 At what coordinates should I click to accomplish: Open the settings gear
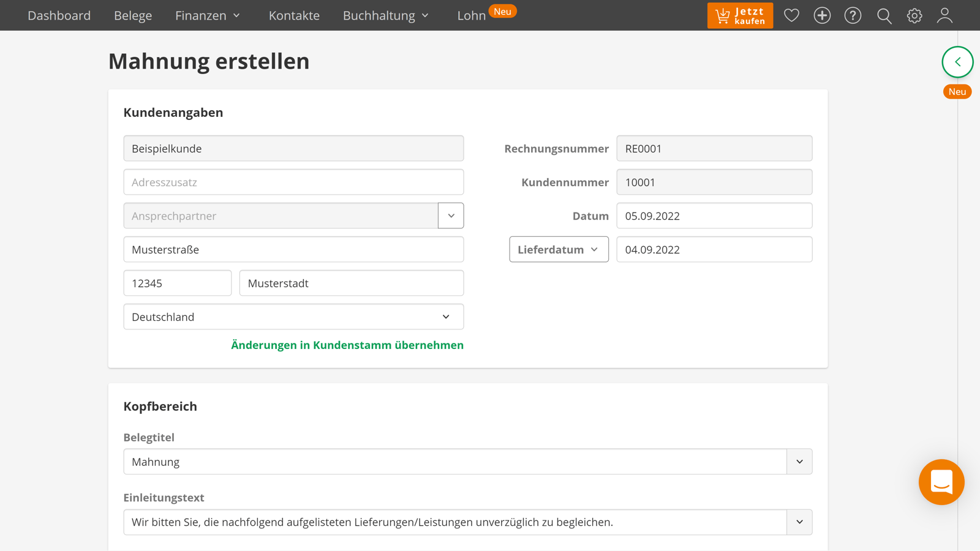coord(914,15)
